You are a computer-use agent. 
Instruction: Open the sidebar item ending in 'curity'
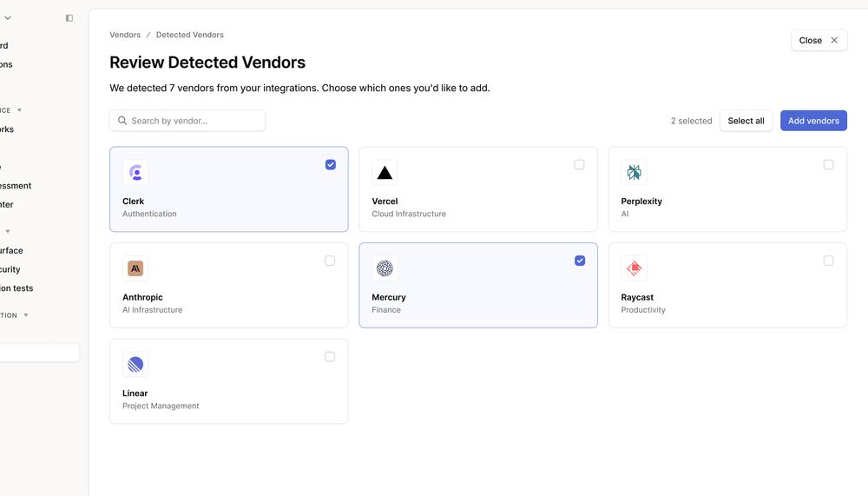point(10,269)
